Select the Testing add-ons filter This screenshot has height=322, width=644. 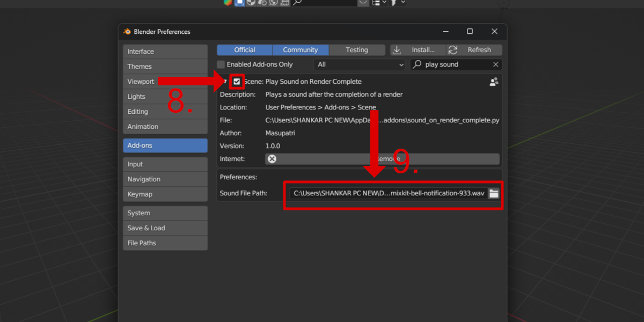tap(357, 50)
